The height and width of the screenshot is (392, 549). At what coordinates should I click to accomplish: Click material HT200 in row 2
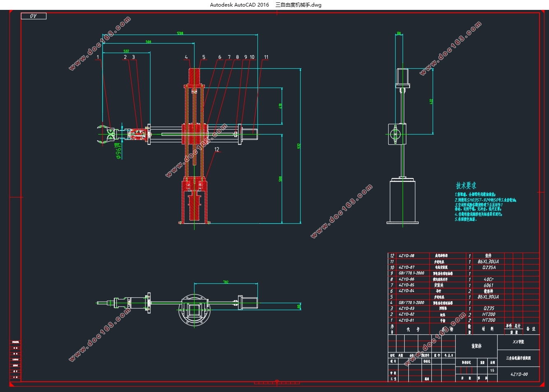(x=489, y=314)
